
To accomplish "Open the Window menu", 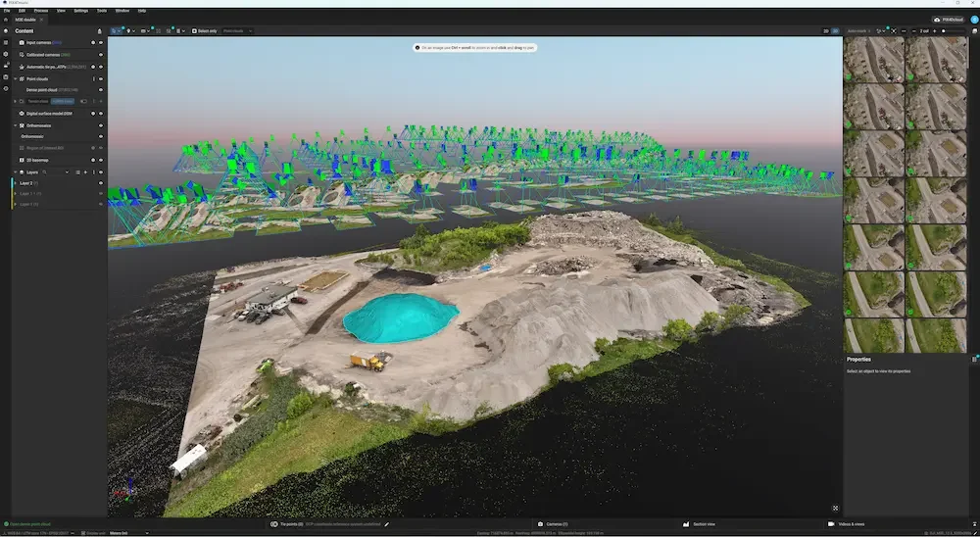I will click(122, 11).
